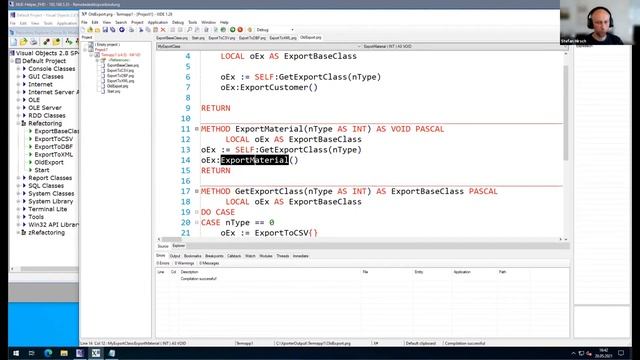Select ExportToDBF in Refactoring tree
Viewport: 640px width, 360px height.
pos(53,147)
